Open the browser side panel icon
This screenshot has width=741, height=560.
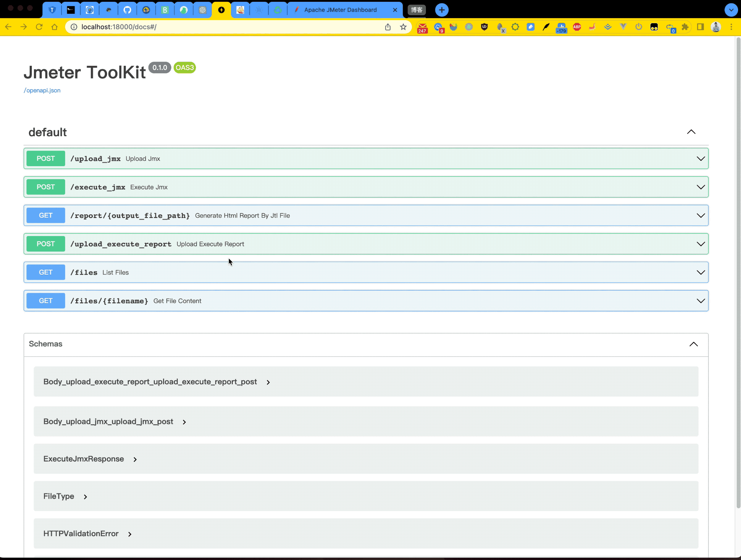pyautogui.click(x=700, y=27)
